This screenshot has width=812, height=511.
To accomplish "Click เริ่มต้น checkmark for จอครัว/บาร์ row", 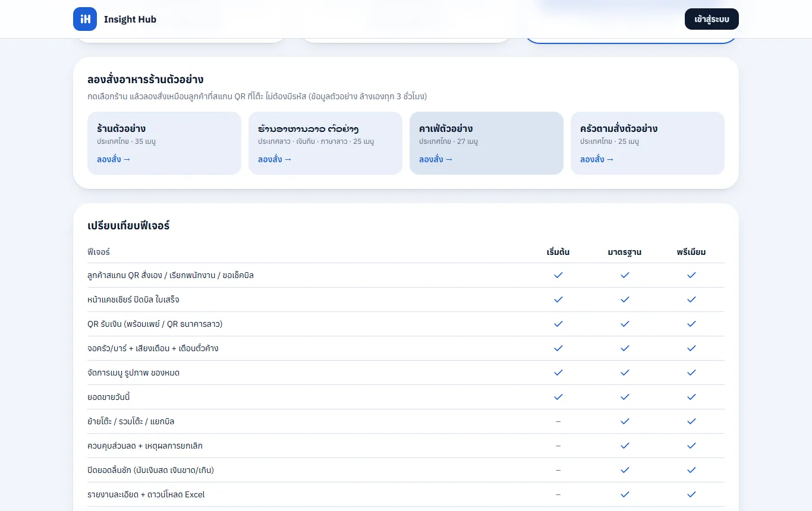I will point(558,348).
